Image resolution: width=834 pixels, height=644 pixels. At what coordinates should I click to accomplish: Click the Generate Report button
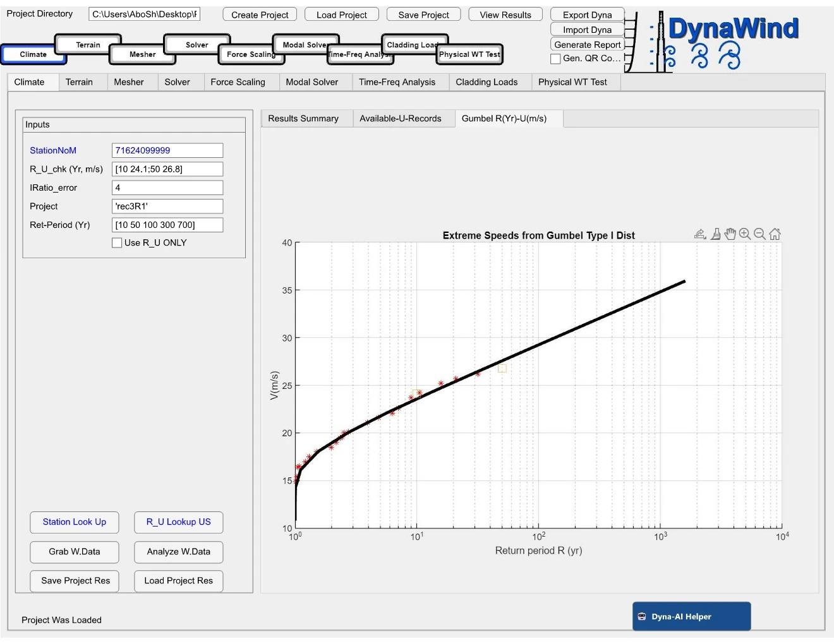[x=587, y=45]
